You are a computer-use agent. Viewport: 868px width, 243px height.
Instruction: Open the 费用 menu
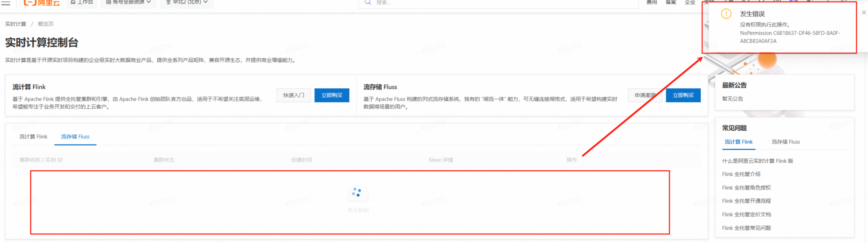[651, 2]
